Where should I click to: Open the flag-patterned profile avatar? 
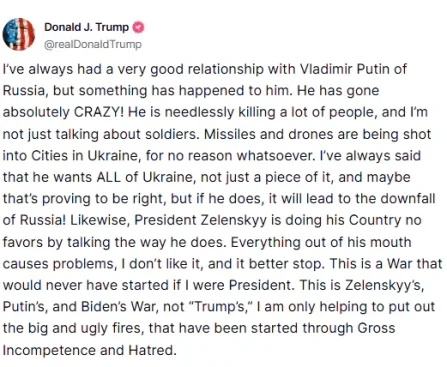19,34
